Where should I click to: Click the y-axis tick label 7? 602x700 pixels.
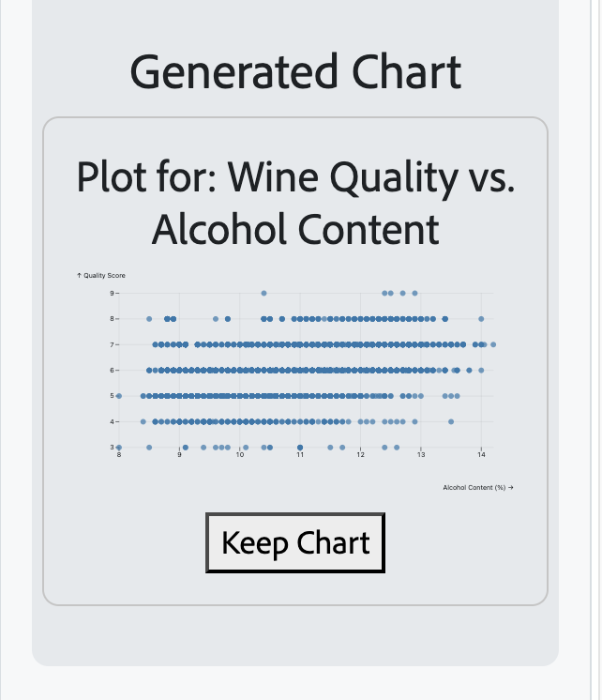[x=112, y=345]
